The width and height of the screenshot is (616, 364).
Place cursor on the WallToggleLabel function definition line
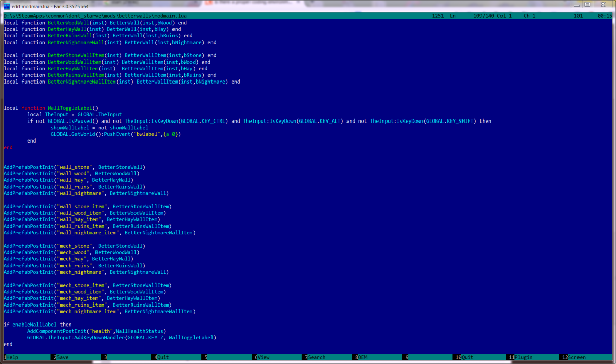point(50,108)
